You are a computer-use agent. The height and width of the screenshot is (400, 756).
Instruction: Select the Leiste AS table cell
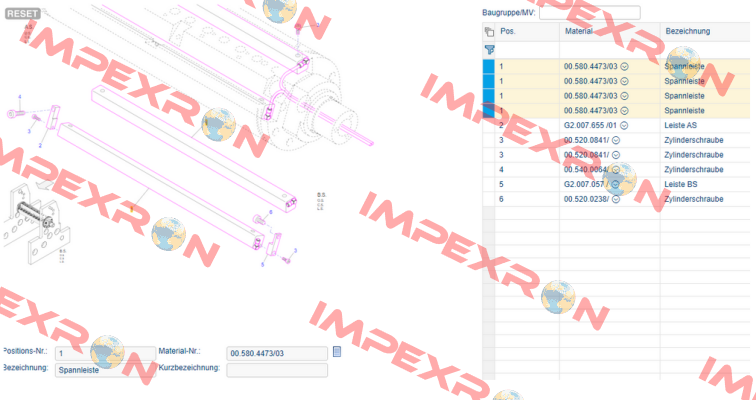point(680,125)
